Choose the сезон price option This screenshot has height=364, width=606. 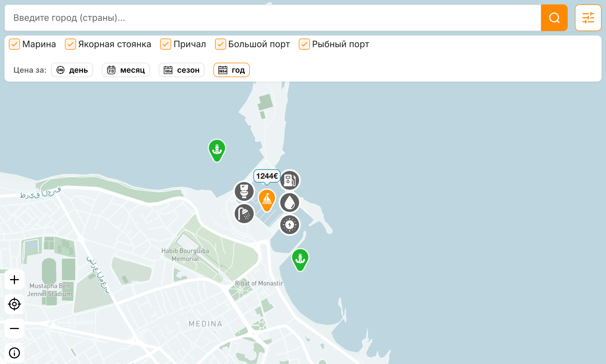[181, 70]
